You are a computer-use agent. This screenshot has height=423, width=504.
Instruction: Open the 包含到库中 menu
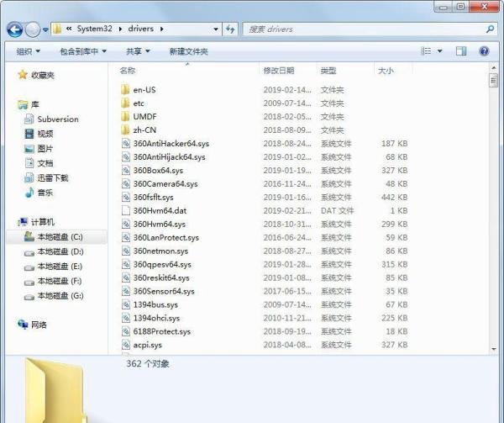[83, 51]
